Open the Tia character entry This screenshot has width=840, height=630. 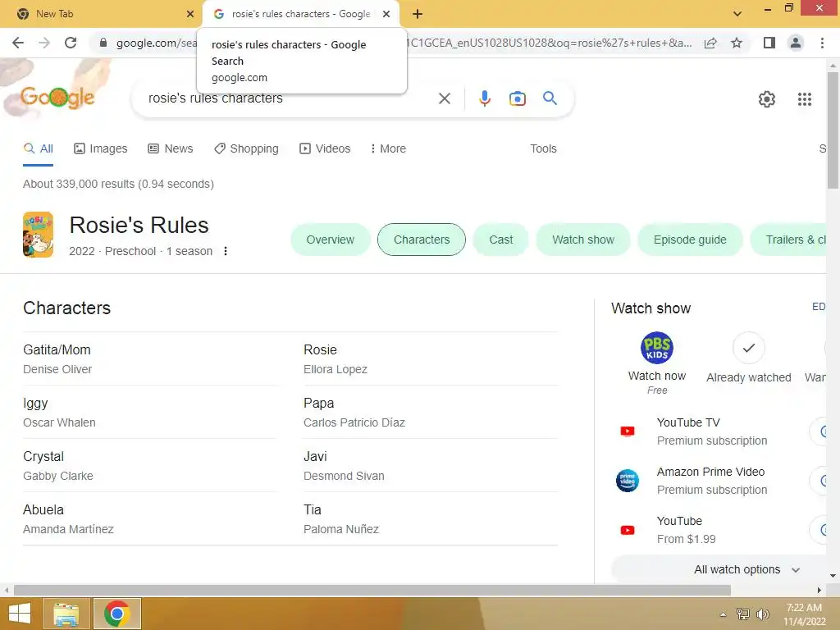(430, 518)
